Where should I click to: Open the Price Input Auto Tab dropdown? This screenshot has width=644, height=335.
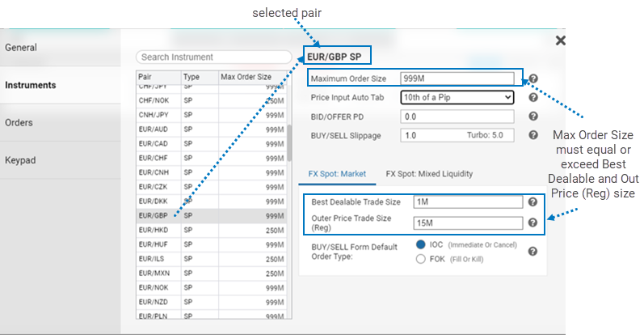coord(457,98)
